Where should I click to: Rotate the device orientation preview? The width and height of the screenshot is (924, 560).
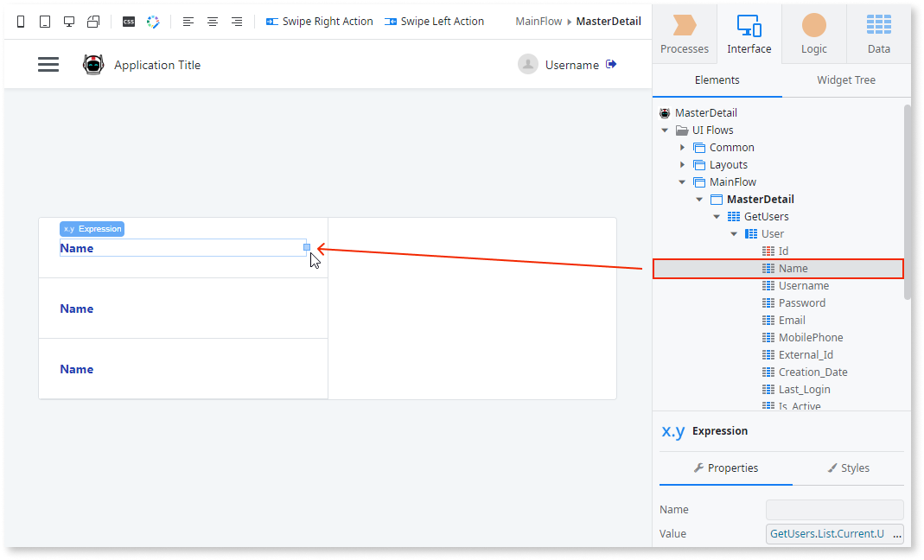point(93,20)
